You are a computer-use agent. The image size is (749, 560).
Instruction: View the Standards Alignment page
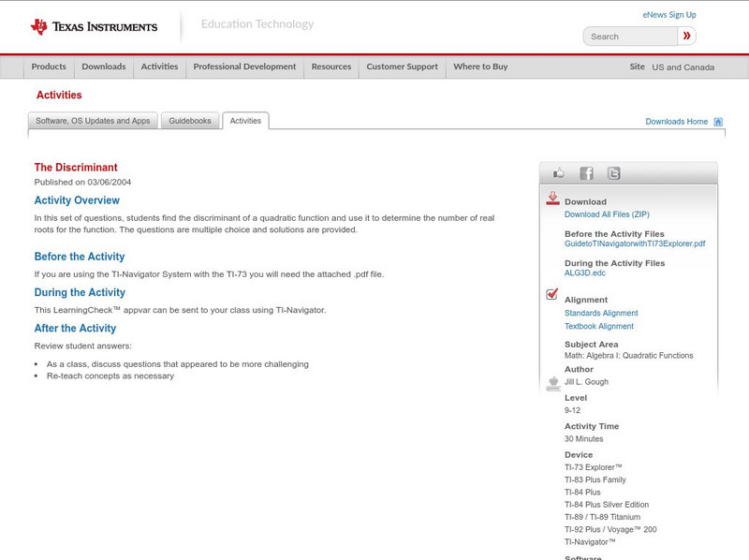(x=599, y=313)
